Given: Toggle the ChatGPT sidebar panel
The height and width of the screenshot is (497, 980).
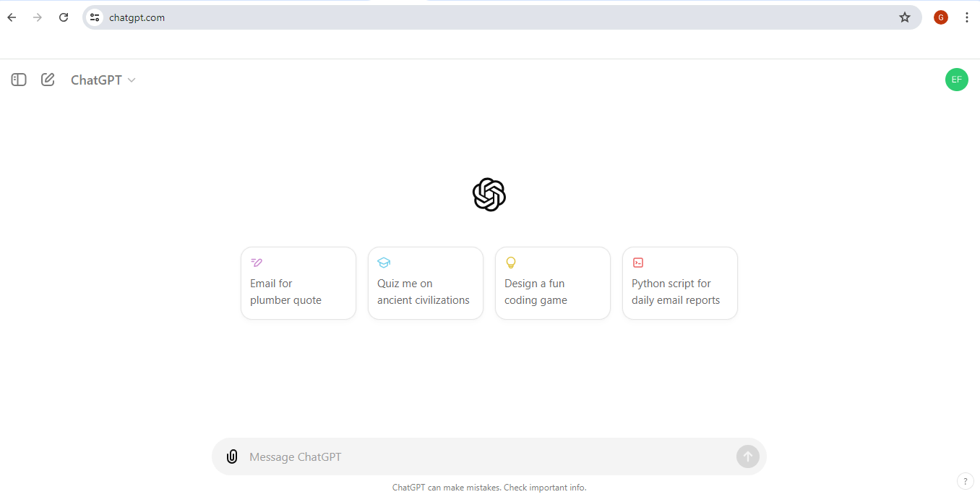Looking at the screenshot, I should point(19,80).
